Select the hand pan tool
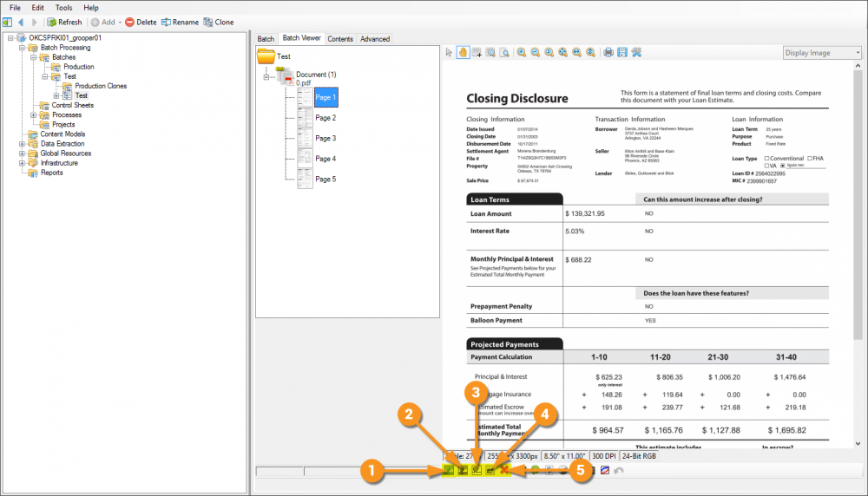Image resolution: width=868 pixels, height=496 pixels. [463, 53]
